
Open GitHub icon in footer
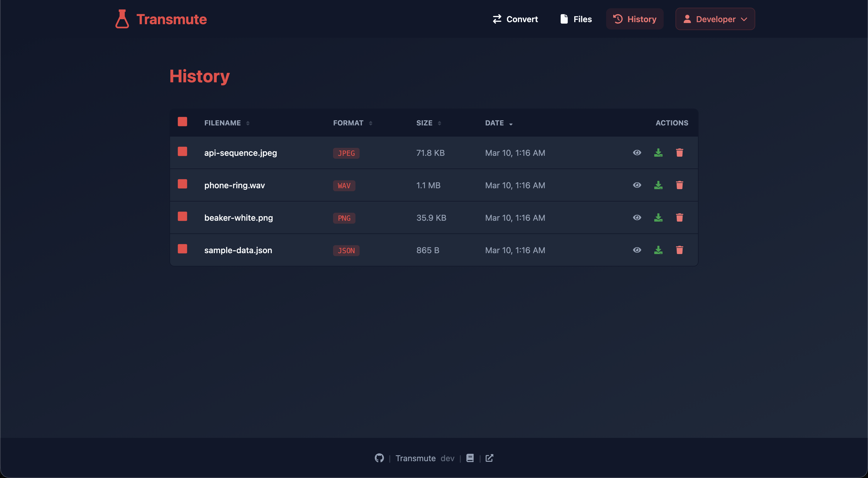(x=379, y=458)
